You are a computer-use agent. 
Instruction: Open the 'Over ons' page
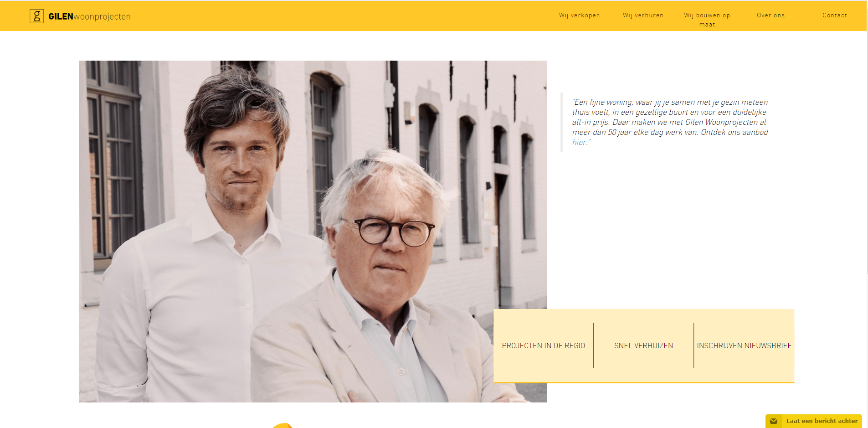click(x=770, y=15)
